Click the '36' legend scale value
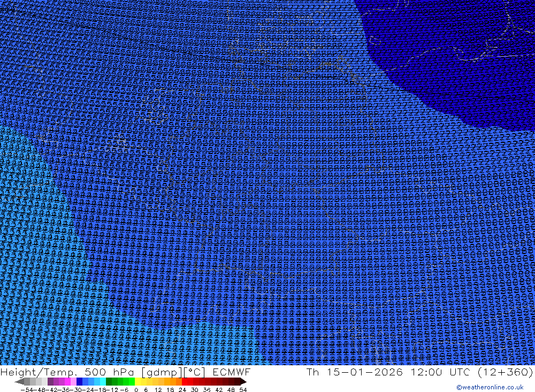Image resolution: width=535 pixels, height=392 pixels. 207,390
